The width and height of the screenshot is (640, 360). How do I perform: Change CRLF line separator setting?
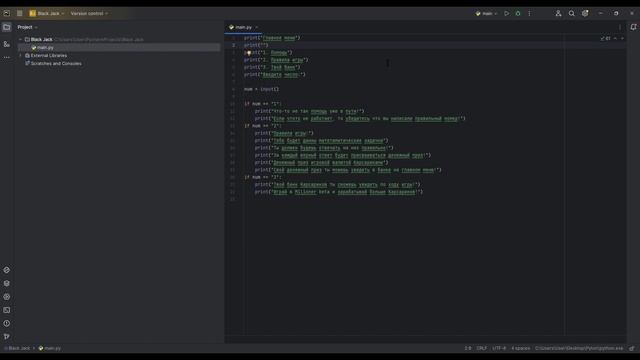click(x=482, y=349)
